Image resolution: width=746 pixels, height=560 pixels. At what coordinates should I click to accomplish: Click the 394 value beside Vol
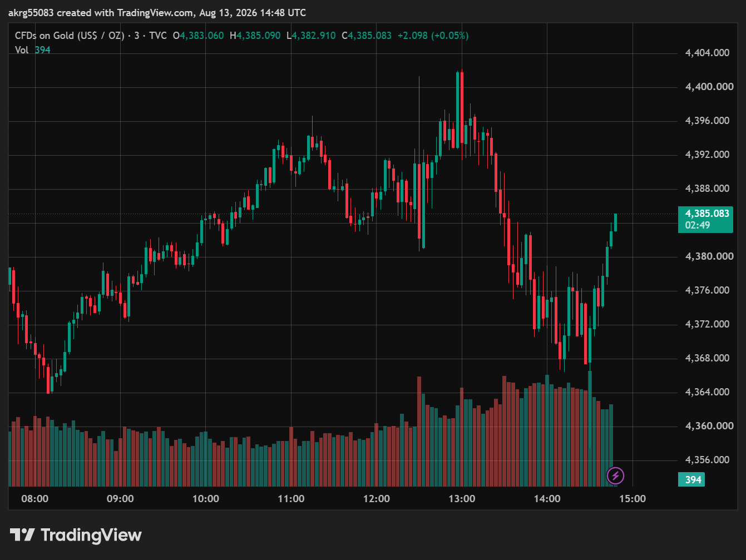[x=42, y=50]
